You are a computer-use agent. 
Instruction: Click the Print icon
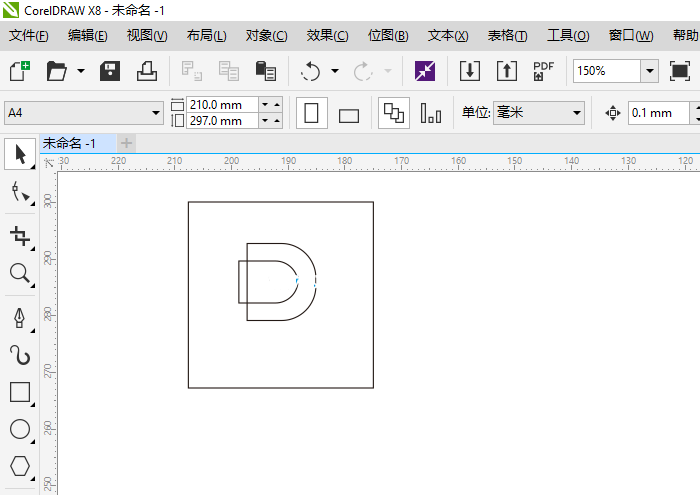point(147,71)
